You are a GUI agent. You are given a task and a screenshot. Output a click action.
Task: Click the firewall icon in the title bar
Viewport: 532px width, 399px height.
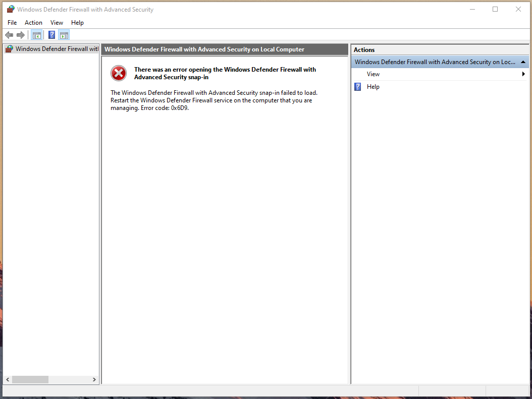tap(11, 9)
